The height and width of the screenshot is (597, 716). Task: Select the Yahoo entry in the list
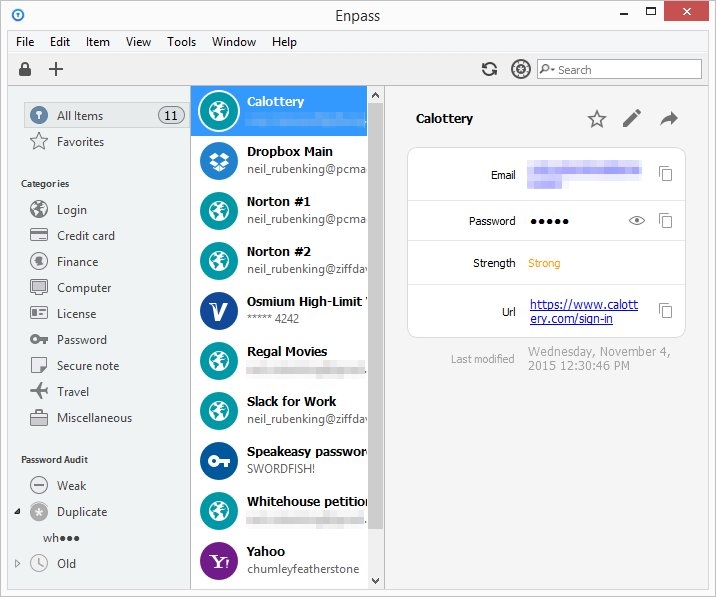279,561
